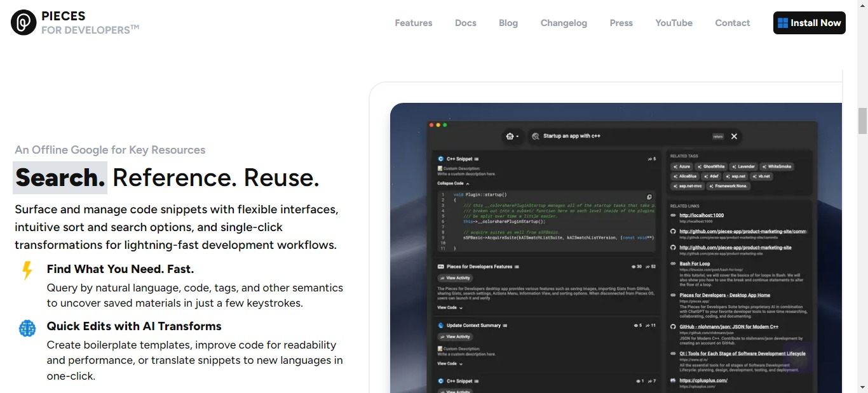Open the Features nav item

414,23
